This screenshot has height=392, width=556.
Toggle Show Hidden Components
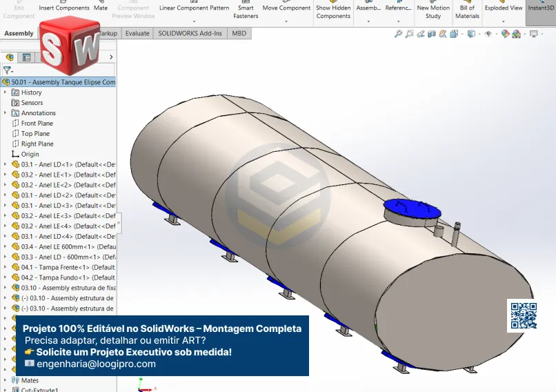333,12
